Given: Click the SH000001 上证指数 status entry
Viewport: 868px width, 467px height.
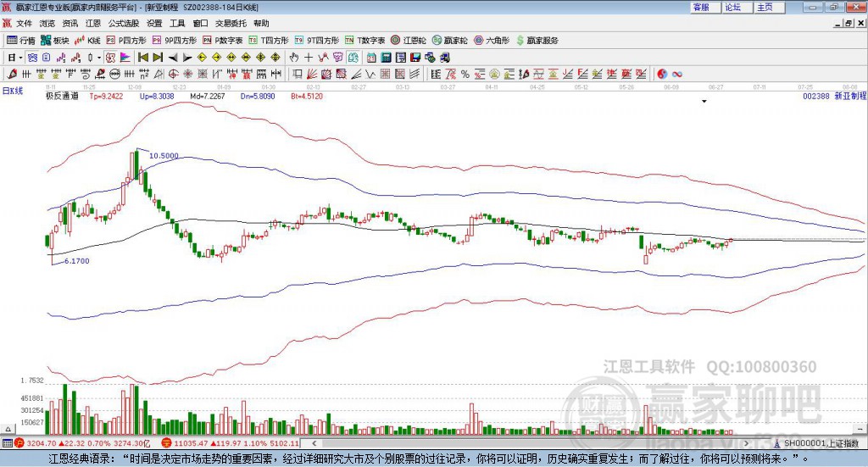Looking at the screenshot, I should point(816,443).
